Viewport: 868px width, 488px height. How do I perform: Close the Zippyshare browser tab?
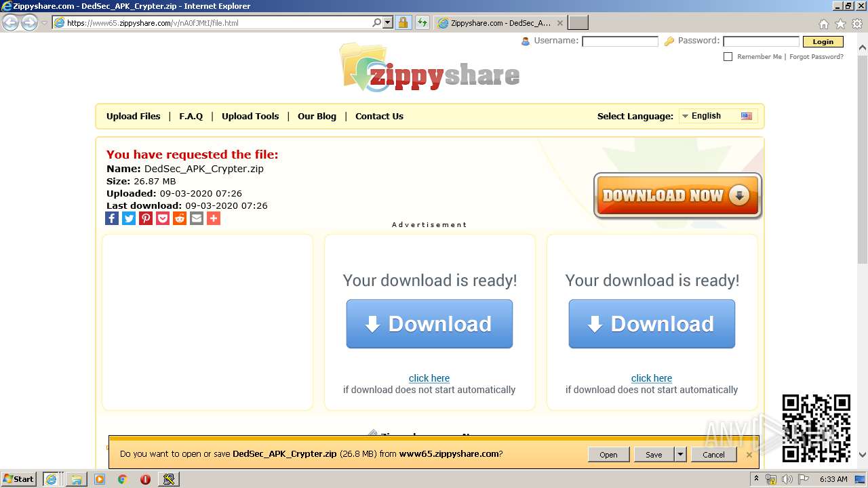point(559,23)
